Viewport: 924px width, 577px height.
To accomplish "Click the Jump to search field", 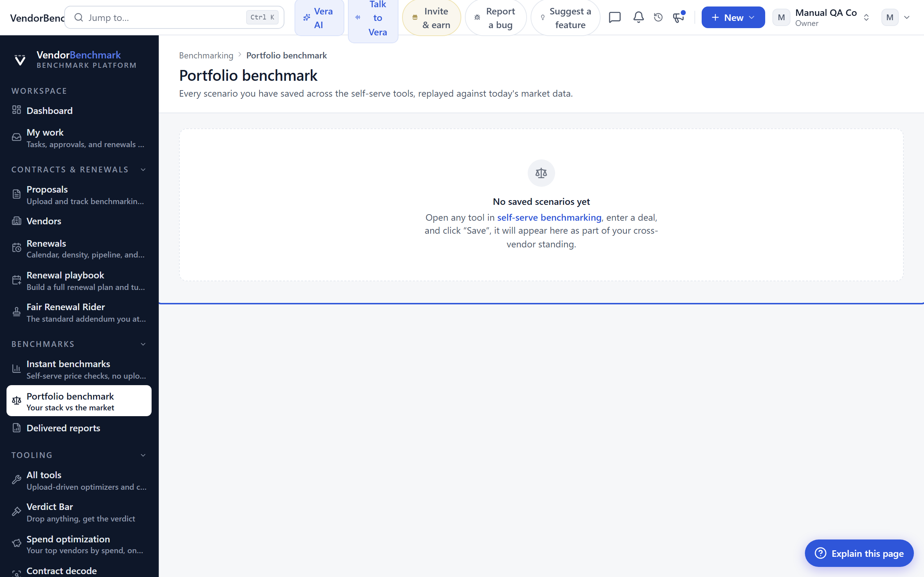I will (174, 18).
